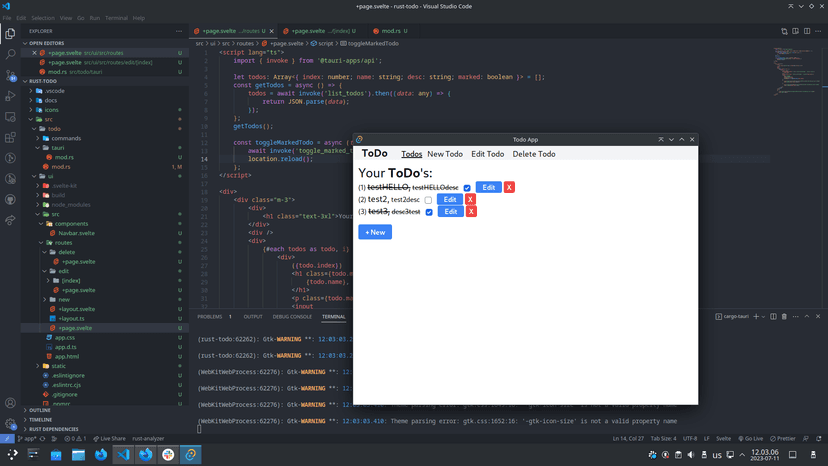Expand the OUTLINE section
This screenshot has width=828, height=466.
coord(40,410)
